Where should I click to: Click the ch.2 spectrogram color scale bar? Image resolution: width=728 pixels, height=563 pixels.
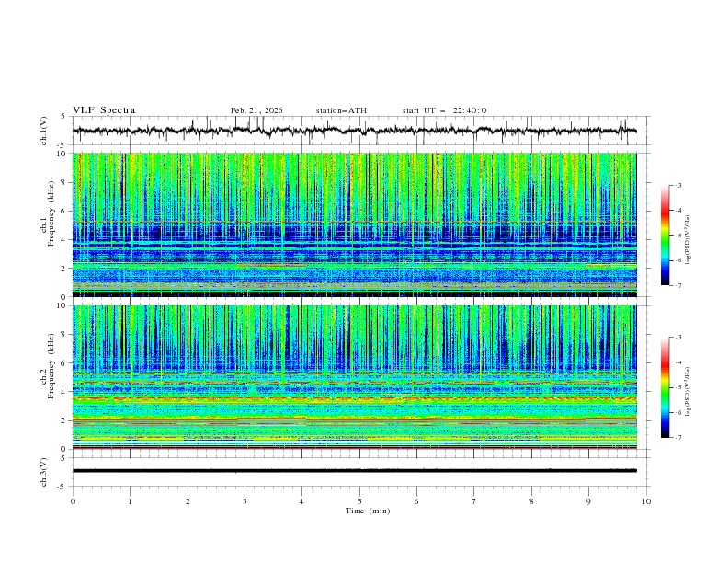[665, 387]
